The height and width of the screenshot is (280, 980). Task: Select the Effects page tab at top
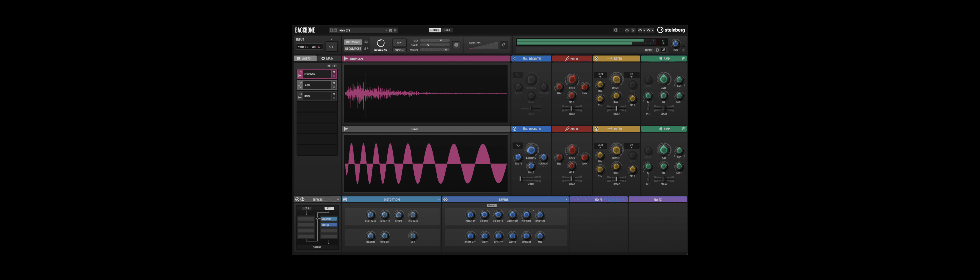pyautogui.click(x=435, y=30)
